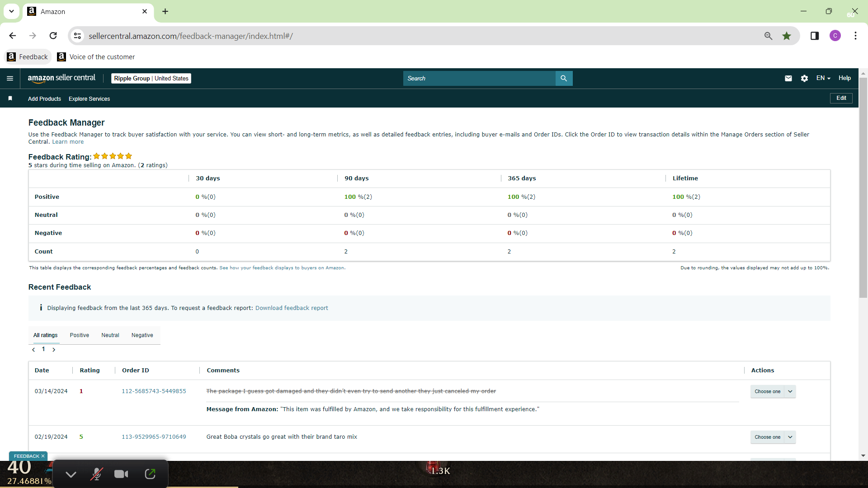Screen dimensions: 868x488
Task: Open the Feedback bookmark
Action: pos(28,57)
